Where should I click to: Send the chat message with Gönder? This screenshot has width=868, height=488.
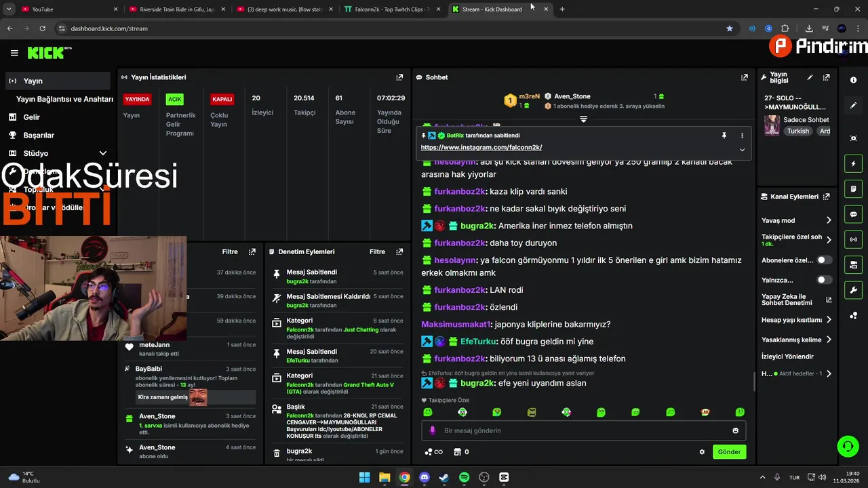(729, 452)
